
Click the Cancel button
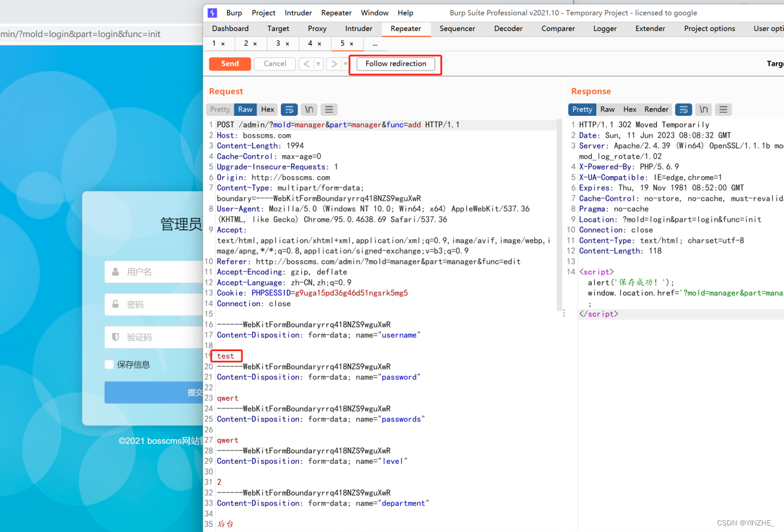click(x=275, y=64)
